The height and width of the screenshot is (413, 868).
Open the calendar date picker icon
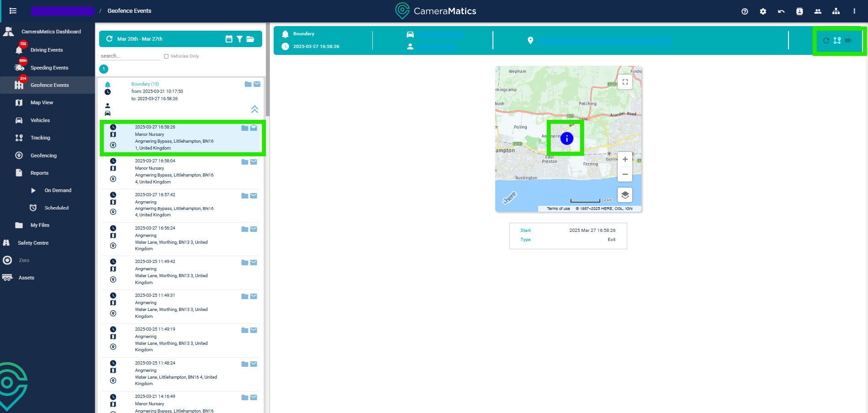[x=229, y=39]
